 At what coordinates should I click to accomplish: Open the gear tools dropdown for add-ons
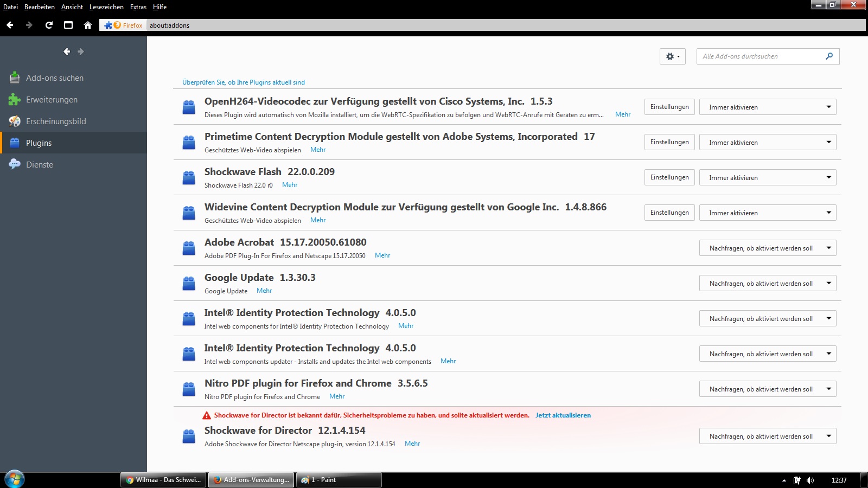(673, 56)
